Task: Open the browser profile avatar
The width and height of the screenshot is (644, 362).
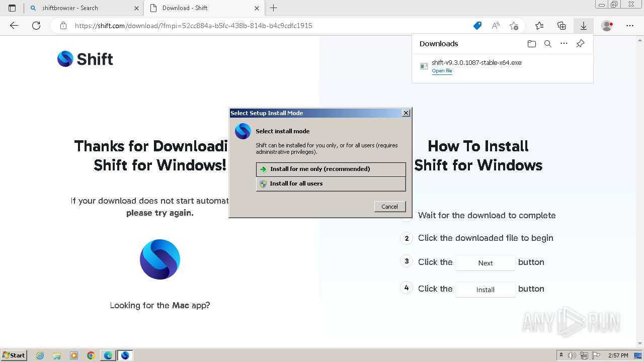Action: [607, 26]
